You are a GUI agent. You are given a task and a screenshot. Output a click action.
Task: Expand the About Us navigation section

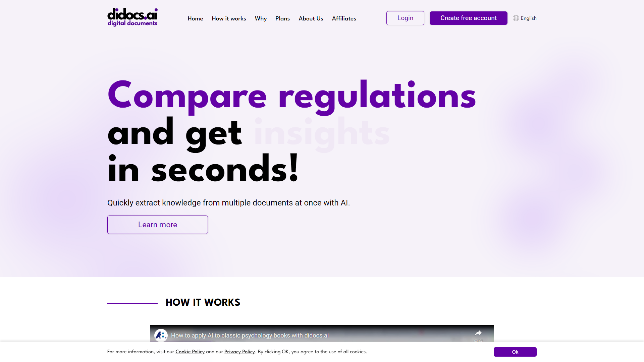point(311,18)
